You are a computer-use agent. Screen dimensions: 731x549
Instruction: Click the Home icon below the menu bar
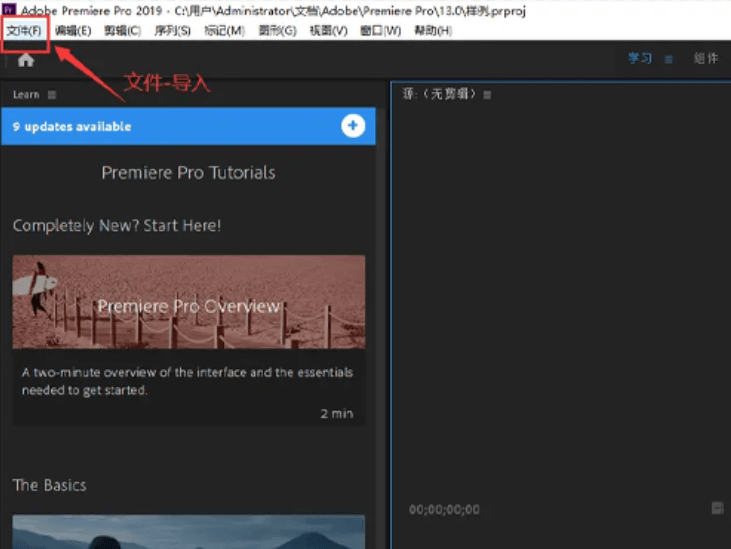25,60
